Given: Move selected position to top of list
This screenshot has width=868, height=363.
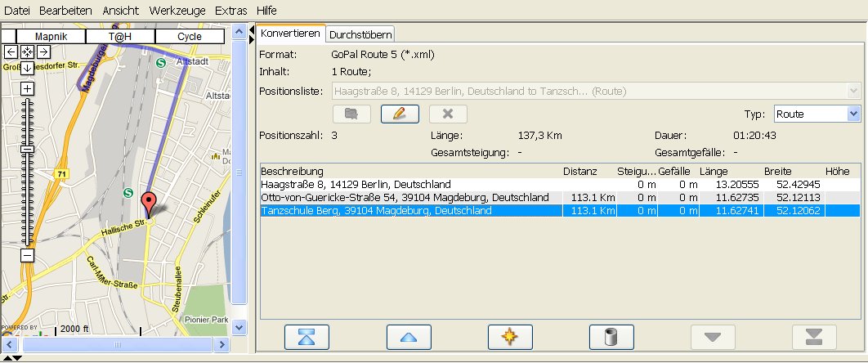Looking at the screenshot, I should click(306, 337).
